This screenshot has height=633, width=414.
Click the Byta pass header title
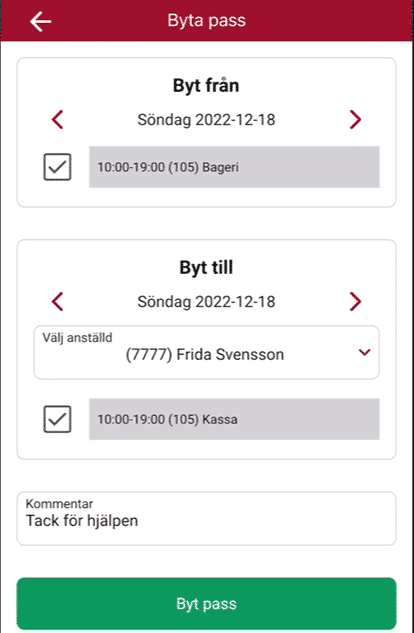pos(207,21)
